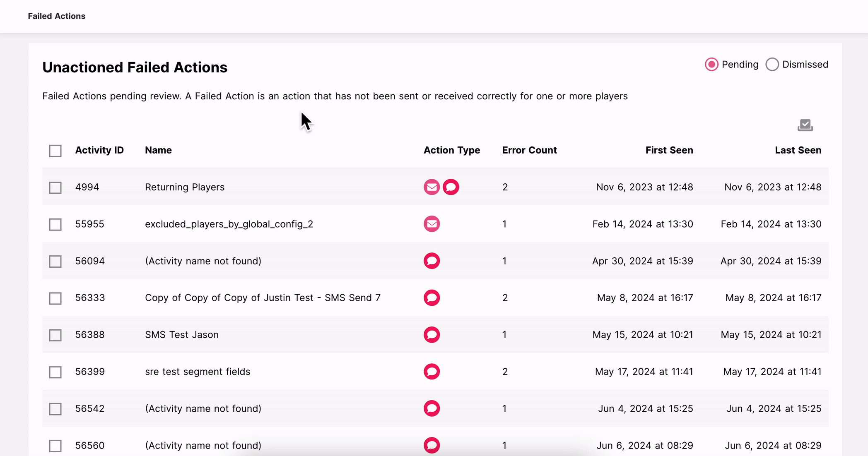Click SMS icon in activity 56542 row
Image resolution: width=868 pixels, height=456 pixels.
click(x=432, y=408)
